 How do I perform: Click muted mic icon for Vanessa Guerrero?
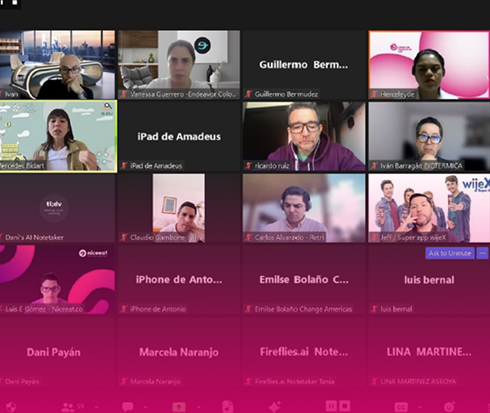point(124,94)
